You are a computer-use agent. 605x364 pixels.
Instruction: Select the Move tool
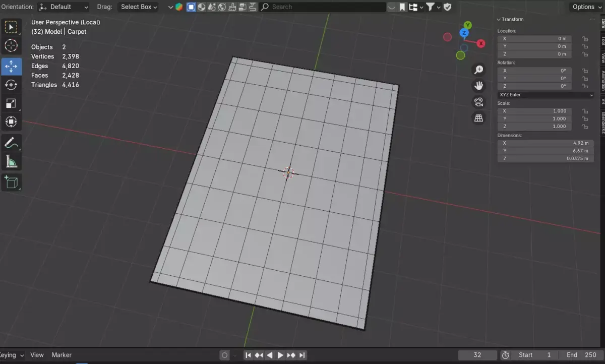tap(11, 66)
